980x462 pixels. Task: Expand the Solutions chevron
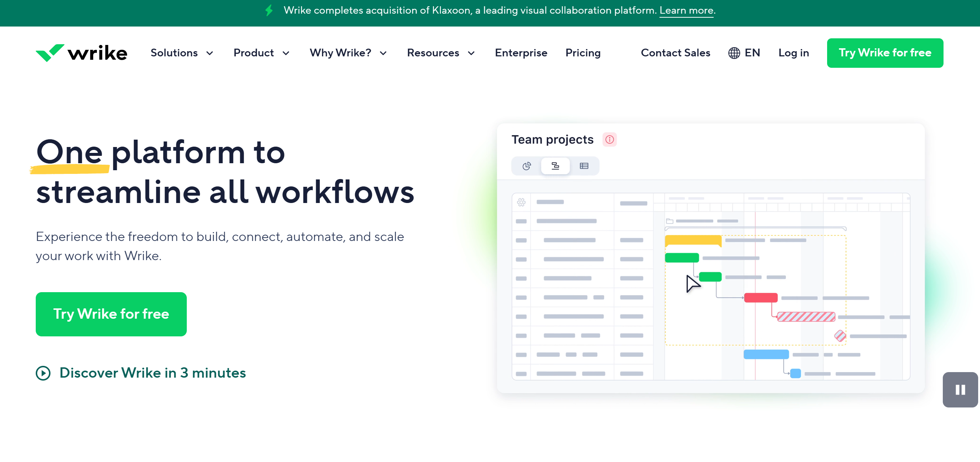pos(210,53)
